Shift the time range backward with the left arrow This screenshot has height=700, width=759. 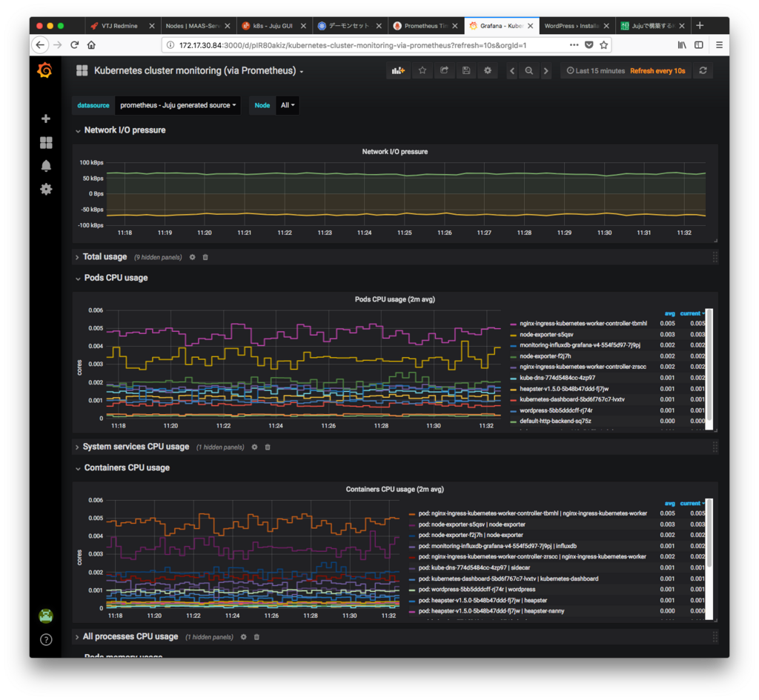click(x=512, y=70)
